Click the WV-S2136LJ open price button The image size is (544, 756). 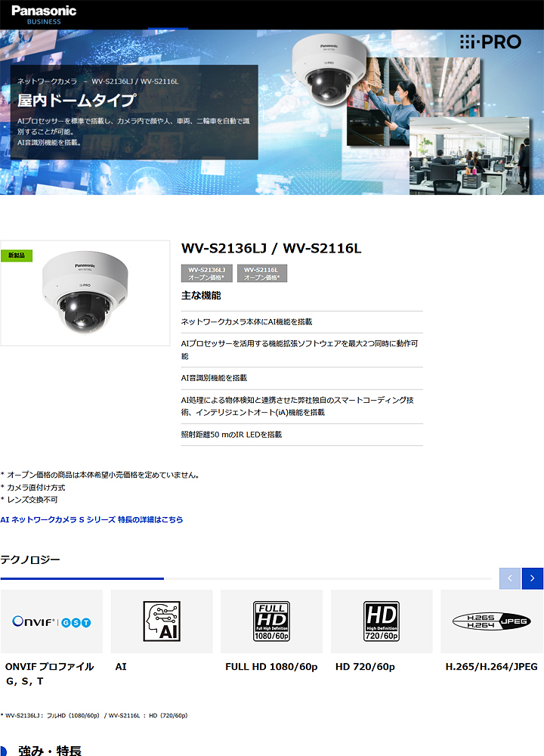207,274
